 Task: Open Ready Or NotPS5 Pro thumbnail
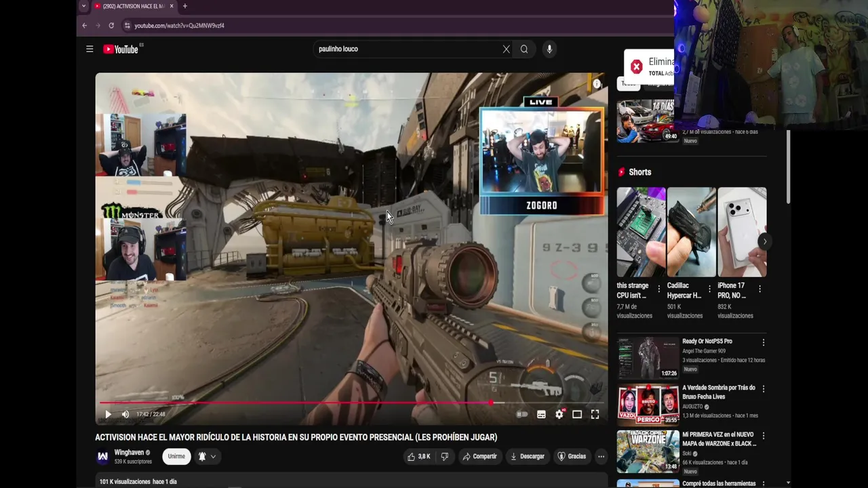point(648,358)
